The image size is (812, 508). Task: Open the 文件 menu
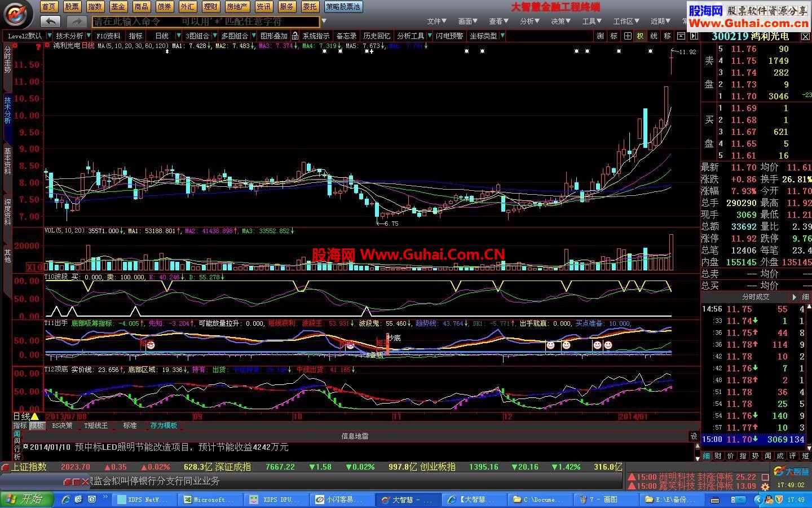coord(436,21)
